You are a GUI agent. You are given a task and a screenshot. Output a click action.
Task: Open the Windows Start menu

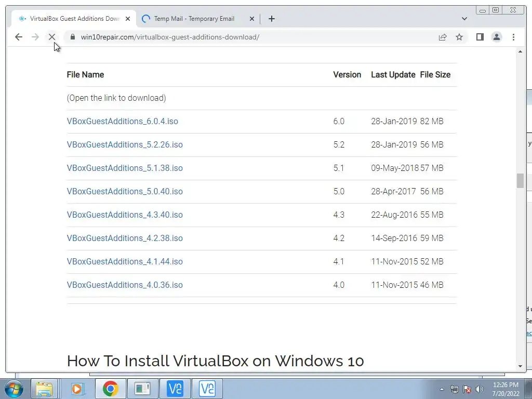click(x=14, y=389)
